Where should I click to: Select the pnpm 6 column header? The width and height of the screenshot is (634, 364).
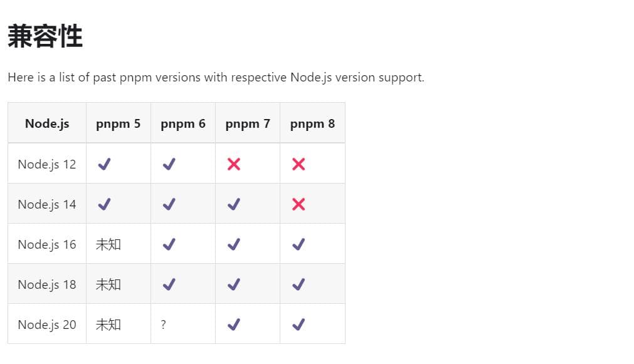182,123
